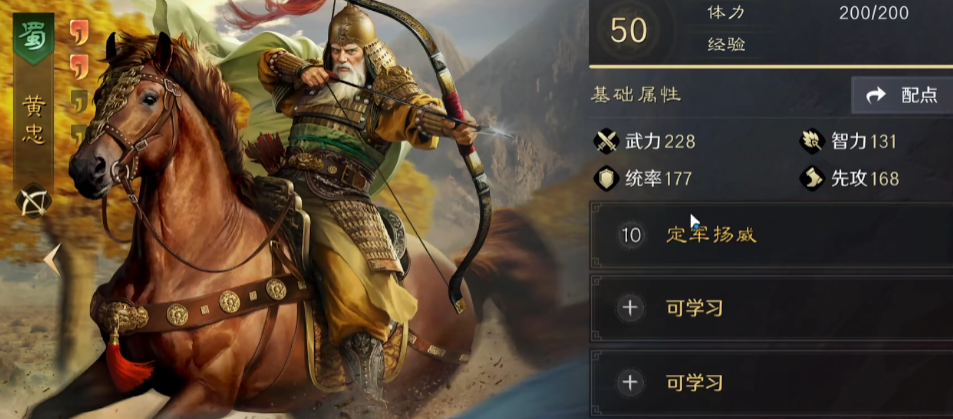Open the 配点 point allocation button
Viewport: 953px width, 419px height.
click(x=902, y=95)
